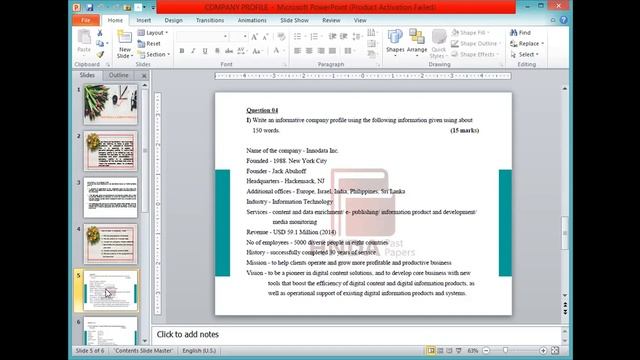Add a New Slide

click(124, 44)
